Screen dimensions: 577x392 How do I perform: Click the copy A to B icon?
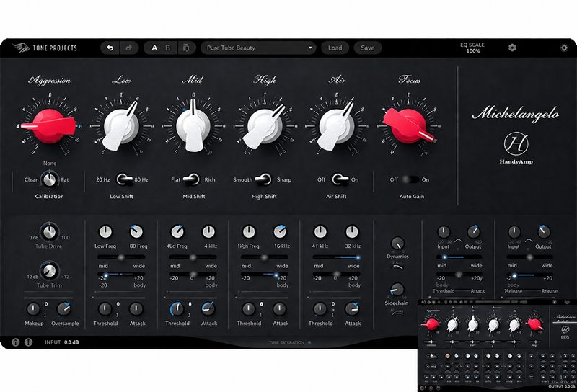(186, 48)
